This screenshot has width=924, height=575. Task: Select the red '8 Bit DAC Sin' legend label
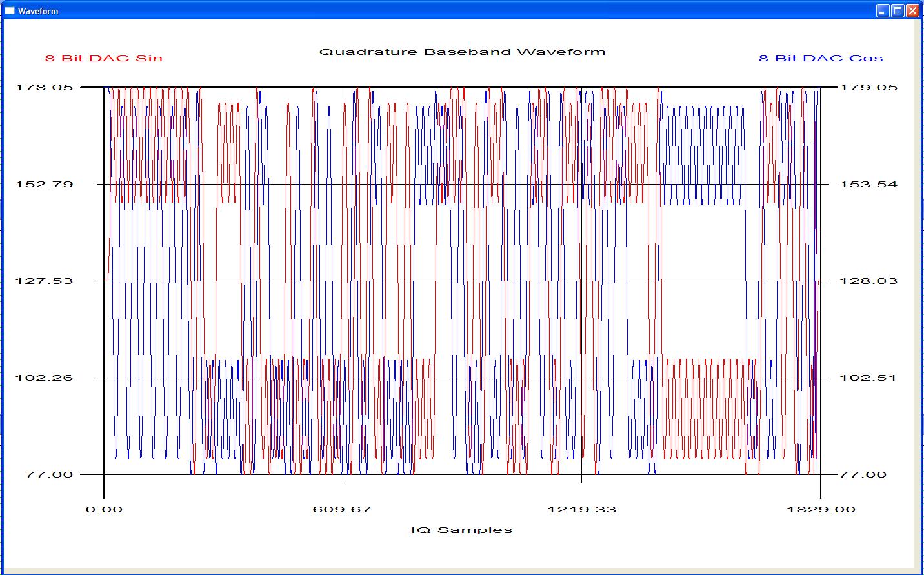103,58
